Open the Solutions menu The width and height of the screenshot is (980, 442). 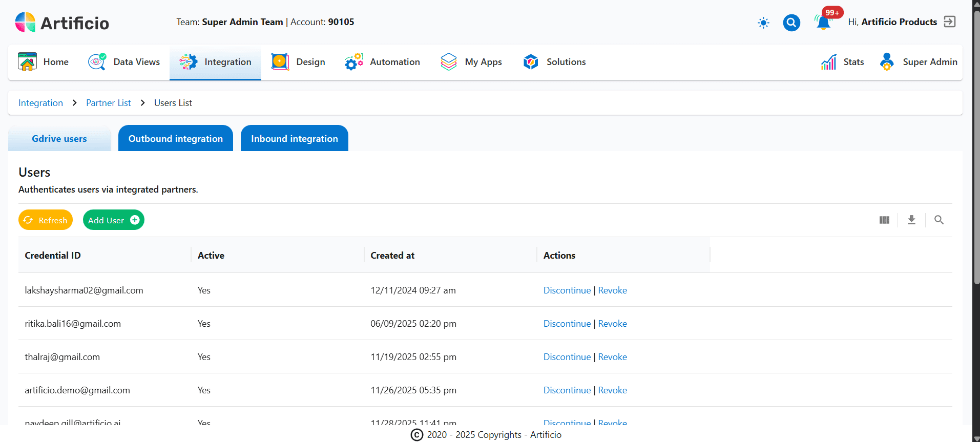tap(554, 62)
